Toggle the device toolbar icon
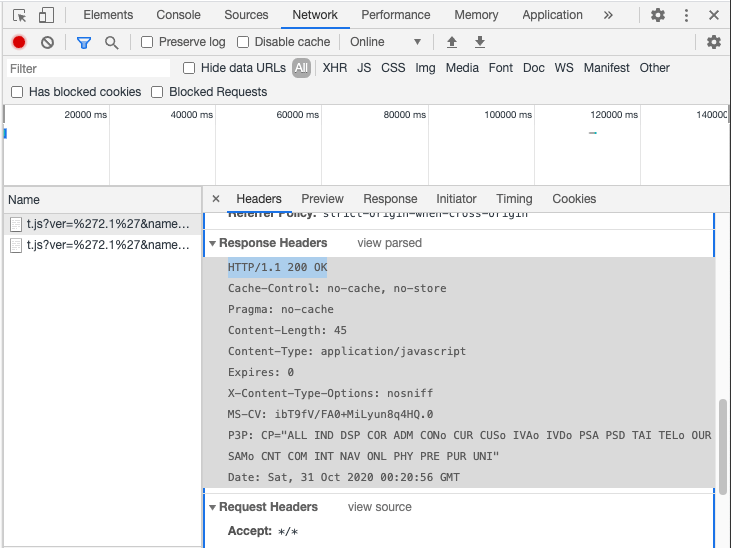The height and width of the screenshot is (548, 731). (x=46, y=15)
